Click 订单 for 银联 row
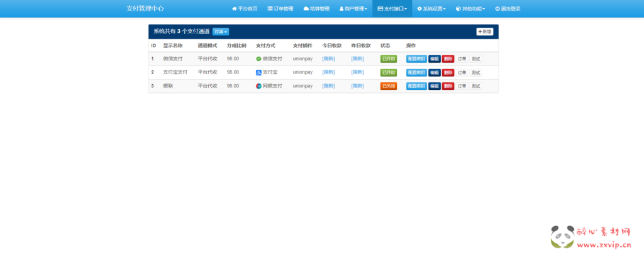644x265 pixels. point(462,86)
